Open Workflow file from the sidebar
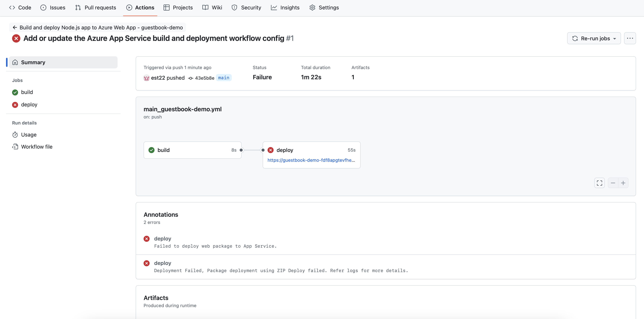Viewport: 644px width, 319px height. click(x=37, y=147)
